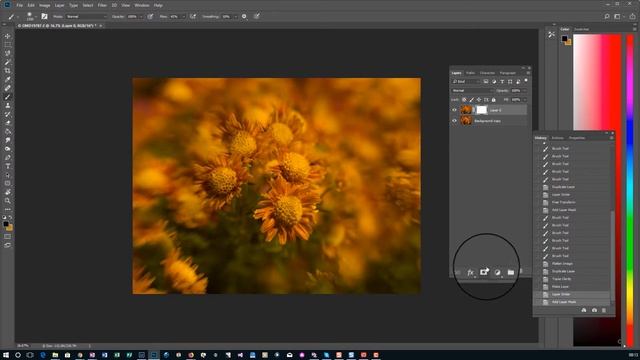Open the Smoothing slider arrow

tap(236, 16)
